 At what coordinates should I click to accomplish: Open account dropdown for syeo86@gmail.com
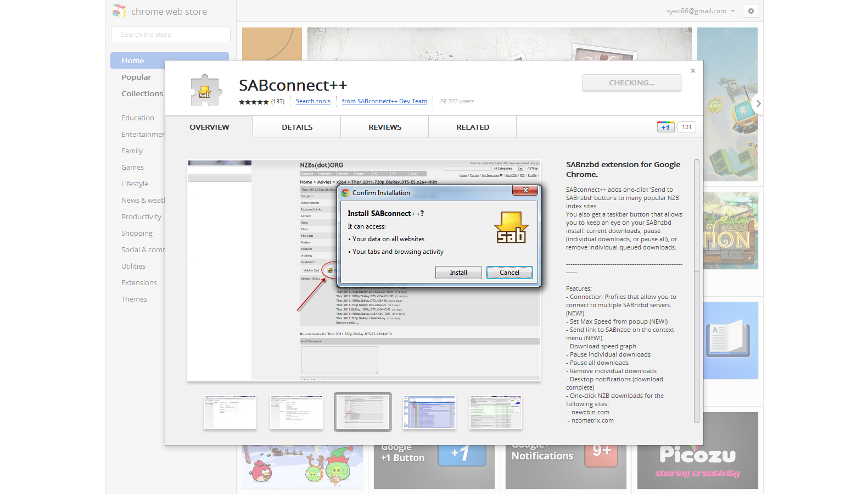tap(701, 11)
